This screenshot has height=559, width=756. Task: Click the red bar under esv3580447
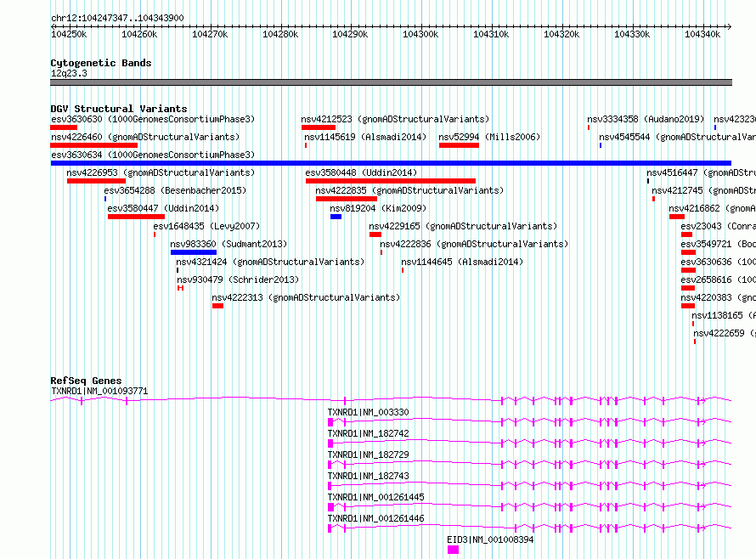136,217
